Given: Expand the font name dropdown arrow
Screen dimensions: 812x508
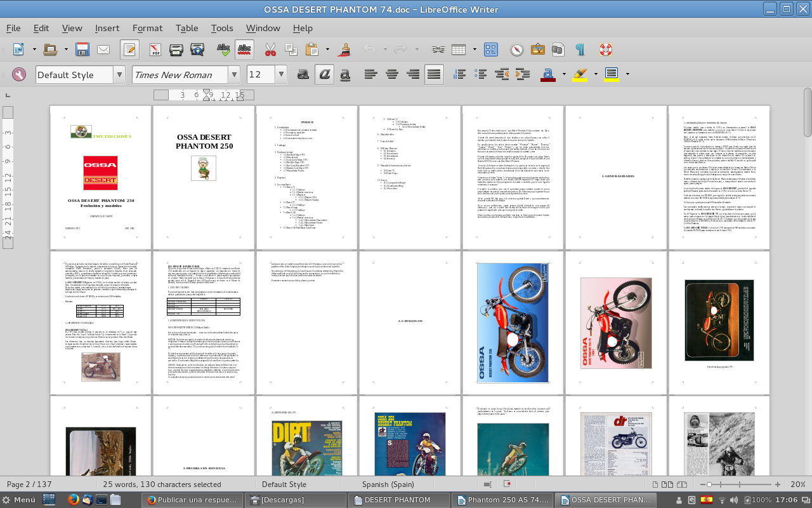Looking at the screenshot, I should [234, 74].
